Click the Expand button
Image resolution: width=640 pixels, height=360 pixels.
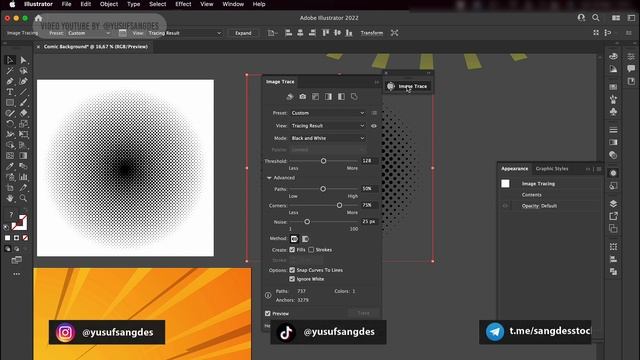[243, 33]
